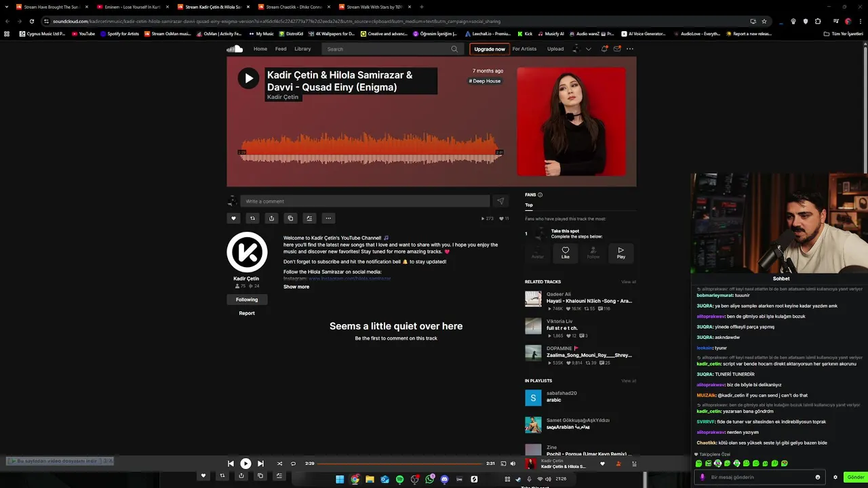Open the Next Up queue in the bottom player

coord(634,464)
